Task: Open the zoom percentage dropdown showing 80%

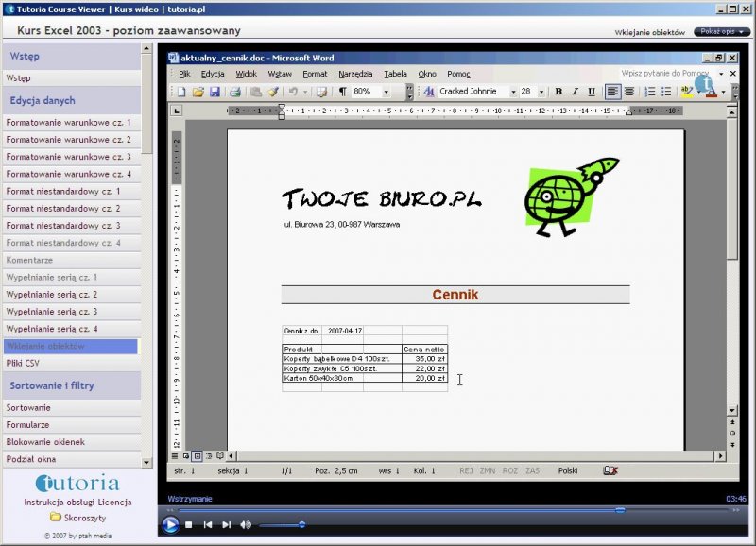Action: 386,92
